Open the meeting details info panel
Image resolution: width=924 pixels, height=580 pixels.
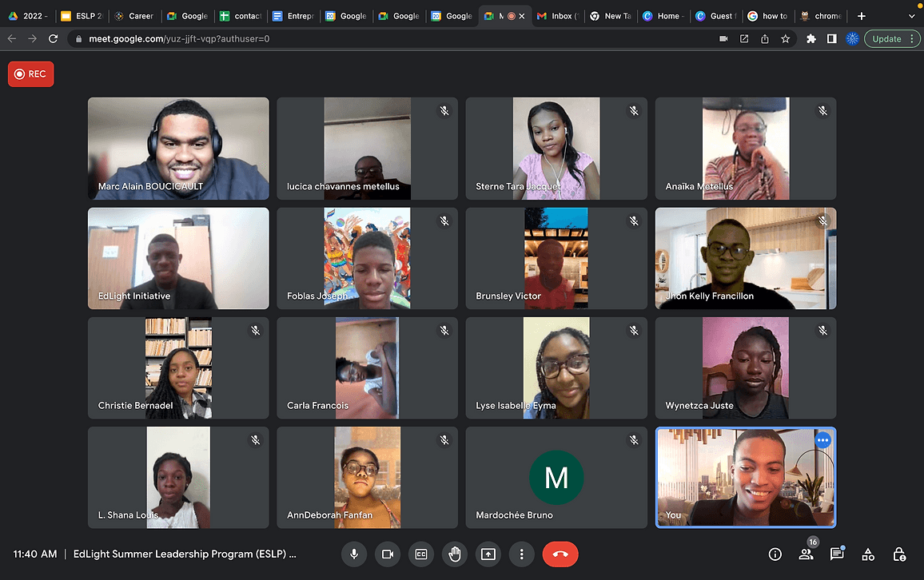(x=775, y=554)
